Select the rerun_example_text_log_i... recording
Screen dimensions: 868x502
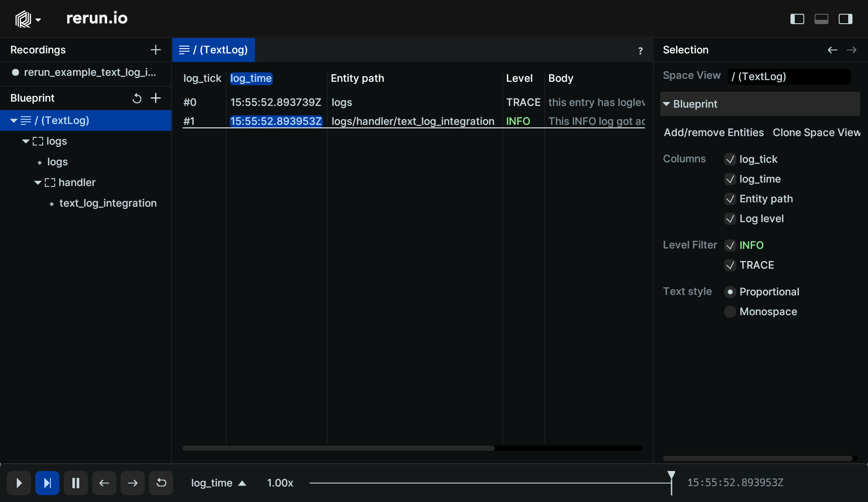tap(86, 72)
